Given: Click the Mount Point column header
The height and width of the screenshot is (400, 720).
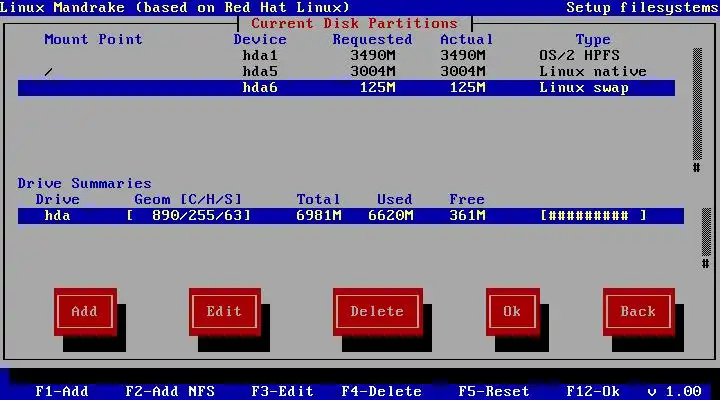Looking at the screenshot, I should (93, 39).
